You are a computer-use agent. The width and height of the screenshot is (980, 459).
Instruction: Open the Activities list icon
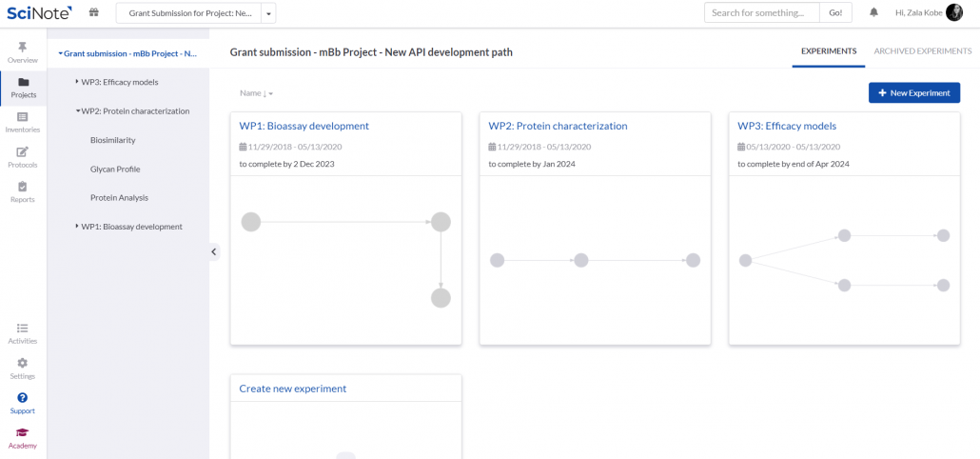pos(23,328)
